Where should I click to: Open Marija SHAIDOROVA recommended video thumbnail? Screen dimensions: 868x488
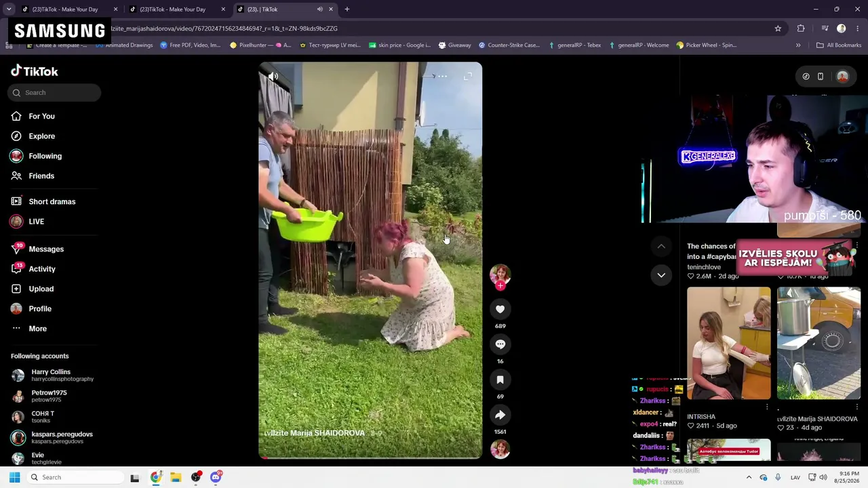pos(818,344)
